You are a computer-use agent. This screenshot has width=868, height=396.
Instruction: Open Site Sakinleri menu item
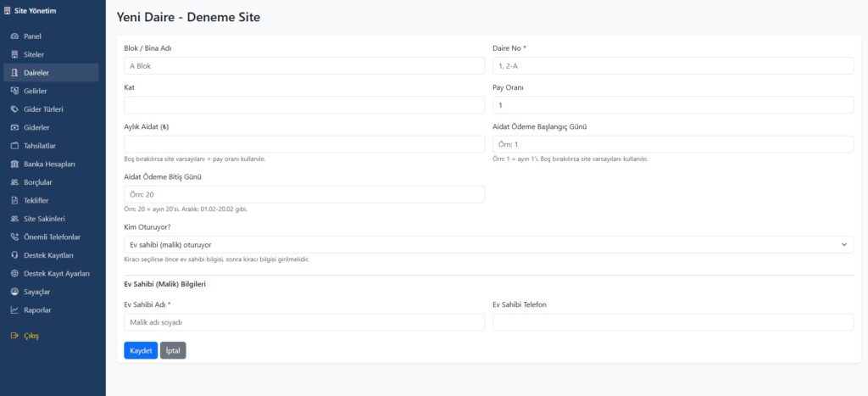point(44,219)
